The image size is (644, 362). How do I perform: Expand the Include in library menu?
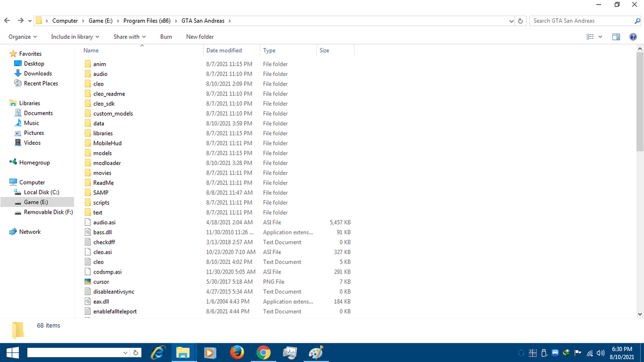pyautogui.click(x=75, y=37)
